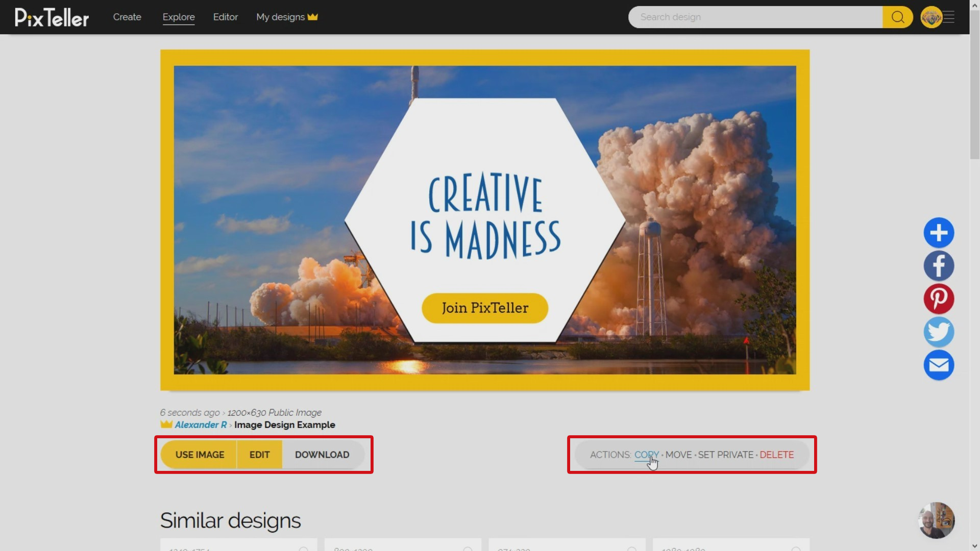Open the Create menu item
Viewport: 980px width, 551px height.
127,17
